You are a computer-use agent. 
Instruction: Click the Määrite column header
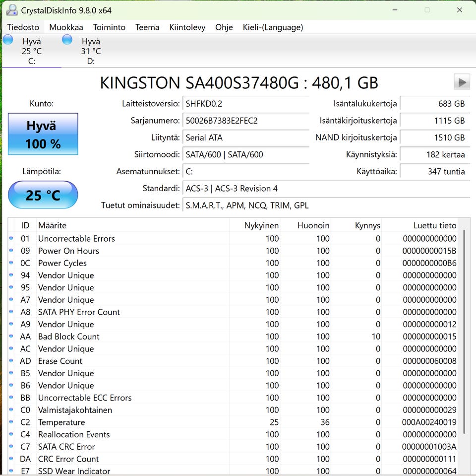[52, 225]
